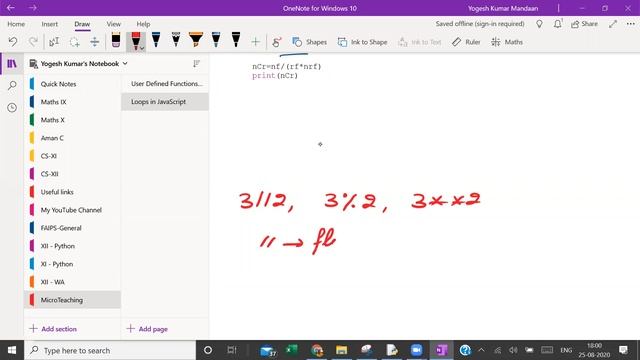
Task: Open the search magnifier in sidebar
Action: point(12,85)
